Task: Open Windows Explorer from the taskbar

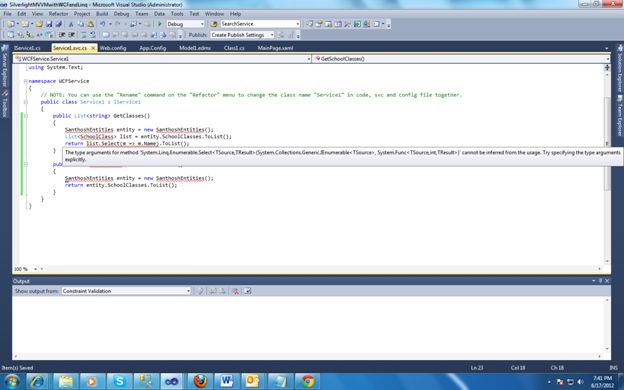Action: click(65, 382)
